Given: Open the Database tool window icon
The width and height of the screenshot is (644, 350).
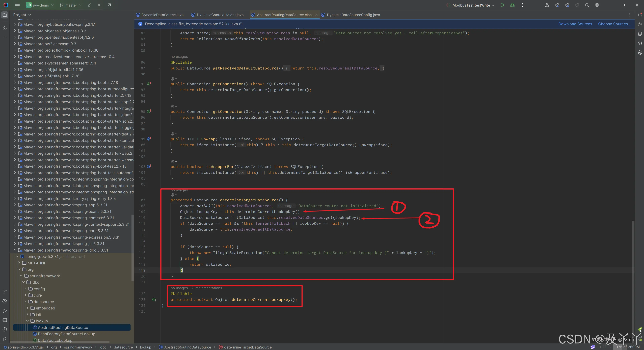Looking at the screenshot, I should (x=639, y=33).
